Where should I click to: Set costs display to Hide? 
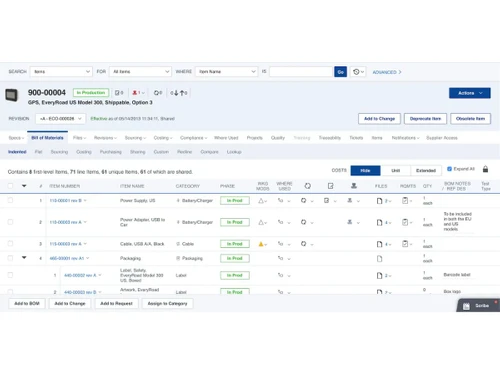[365, 170]
